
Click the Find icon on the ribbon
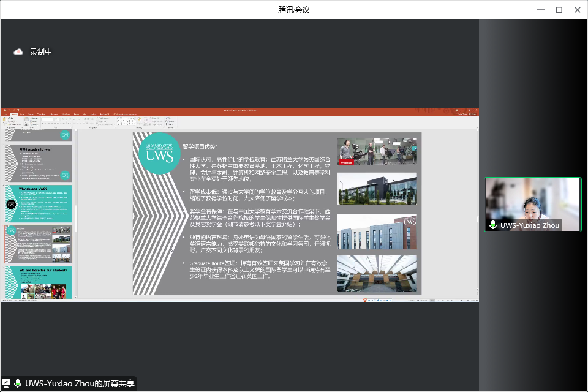[167, 118]
